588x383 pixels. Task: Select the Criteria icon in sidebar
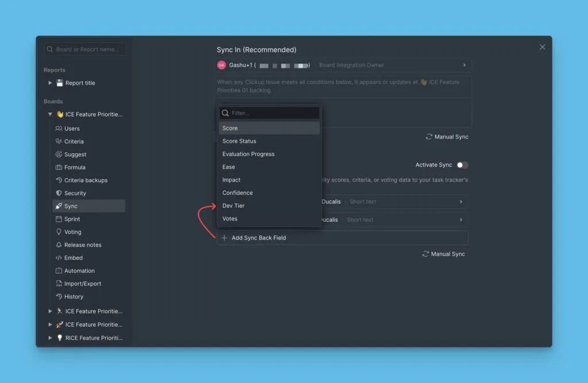59,141
